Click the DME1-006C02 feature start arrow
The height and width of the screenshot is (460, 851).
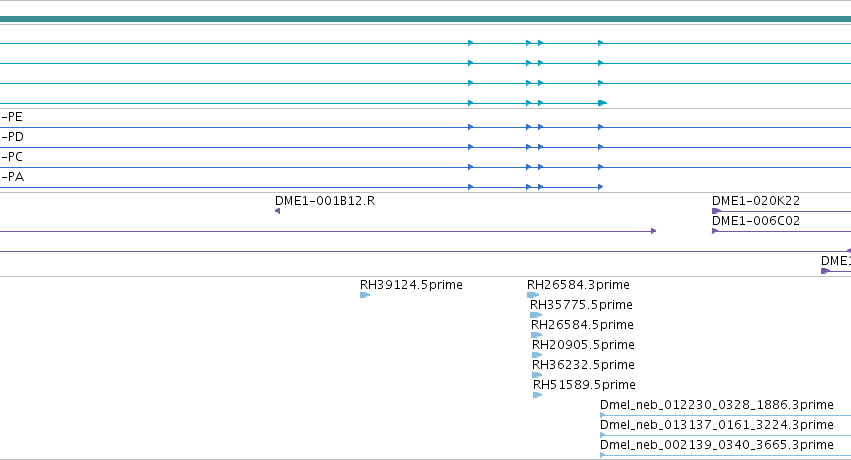(x=715, y=231)
